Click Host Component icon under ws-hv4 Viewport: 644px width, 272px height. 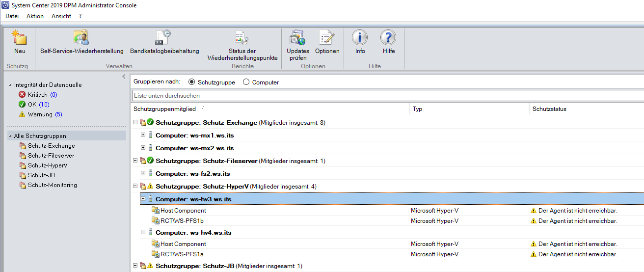tap(156, 244)
